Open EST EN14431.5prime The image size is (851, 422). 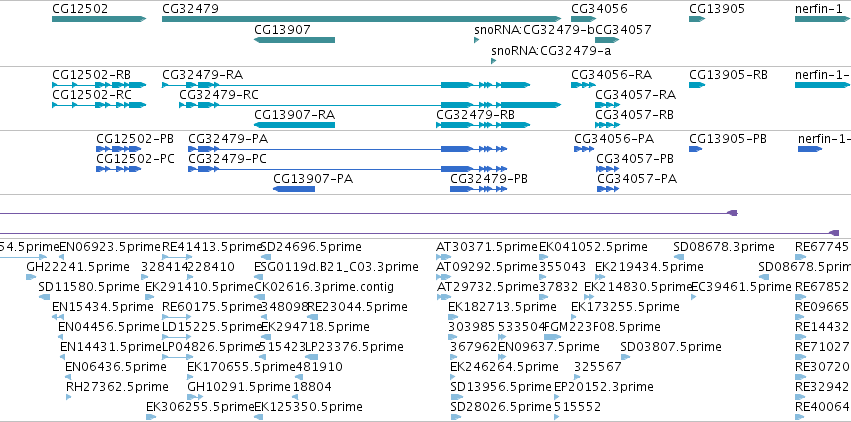[x=111, y=346]
